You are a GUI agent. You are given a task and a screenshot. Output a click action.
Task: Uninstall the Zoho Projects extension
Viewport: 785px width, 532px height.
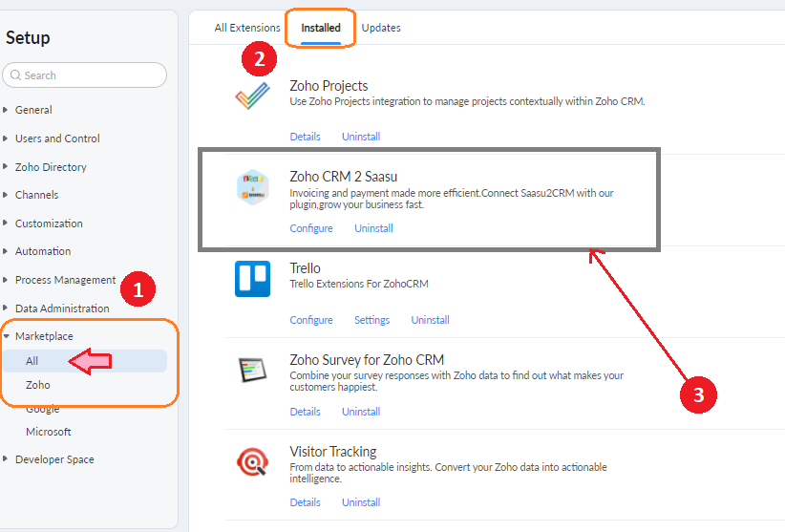pyautogui.click(x=361, y=137)
